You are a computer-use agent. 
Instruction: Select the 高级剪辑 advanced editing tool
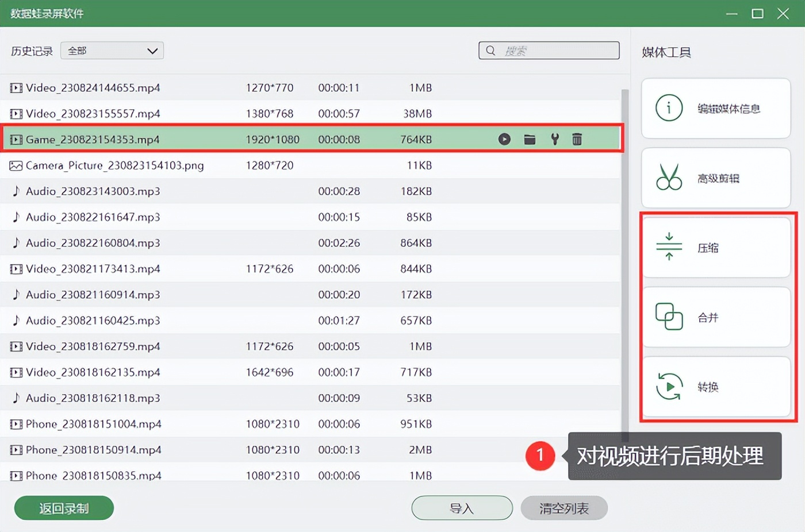716,178
